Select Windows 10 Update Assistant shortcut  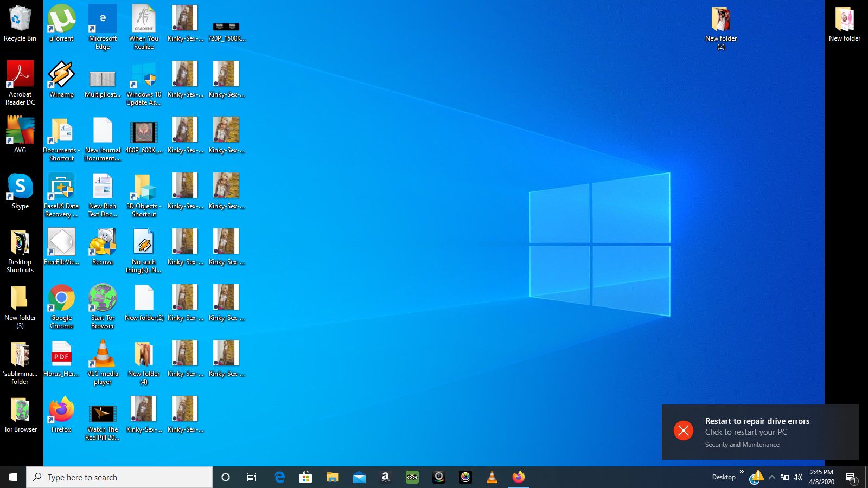coord(144,82)
